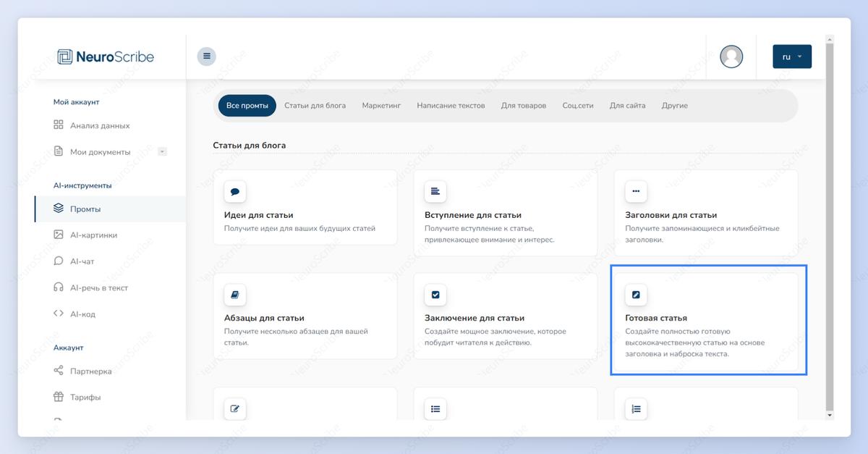Click the book icon of Абзацы для статьи
The image size is (868, 454).
(235, 295)
